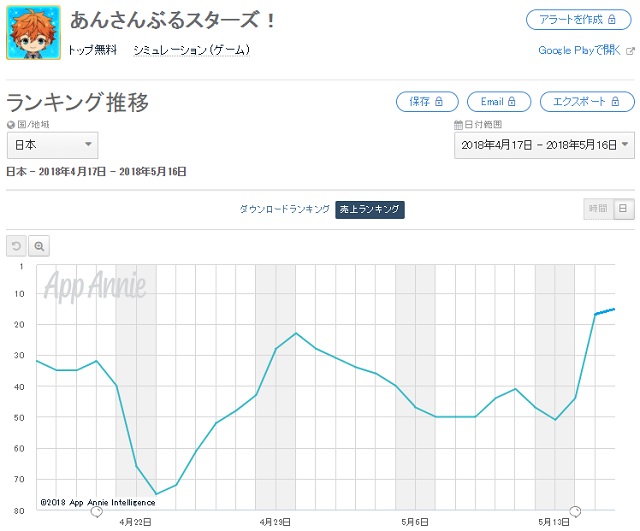This screenshot has width=640, height=531.
Task: Click the トップ無料 label
Action: click(x=93, y=50)
